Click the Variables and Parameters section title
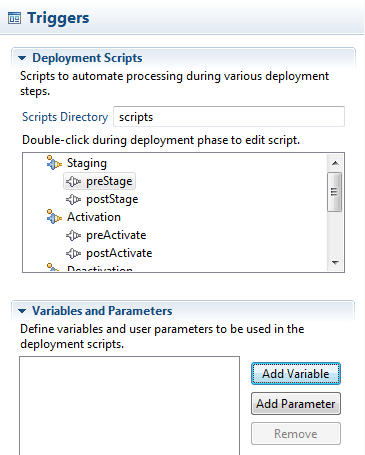 [x=102, y=311]
